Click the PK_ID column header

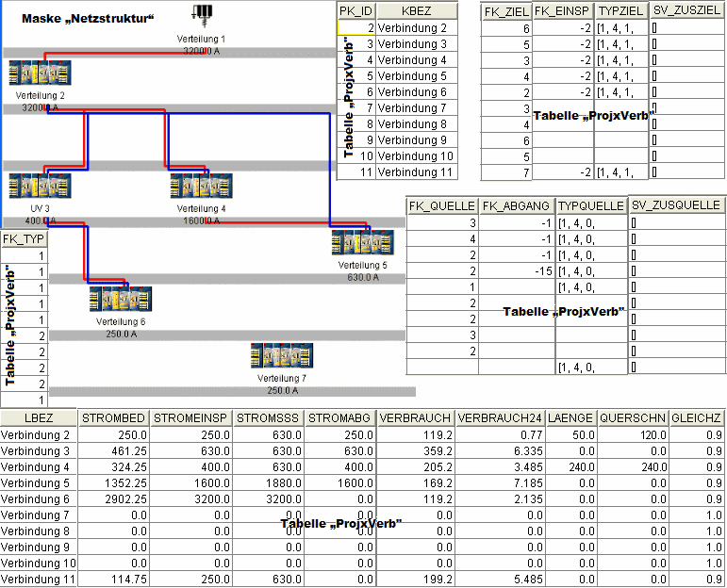click(355, 10)
